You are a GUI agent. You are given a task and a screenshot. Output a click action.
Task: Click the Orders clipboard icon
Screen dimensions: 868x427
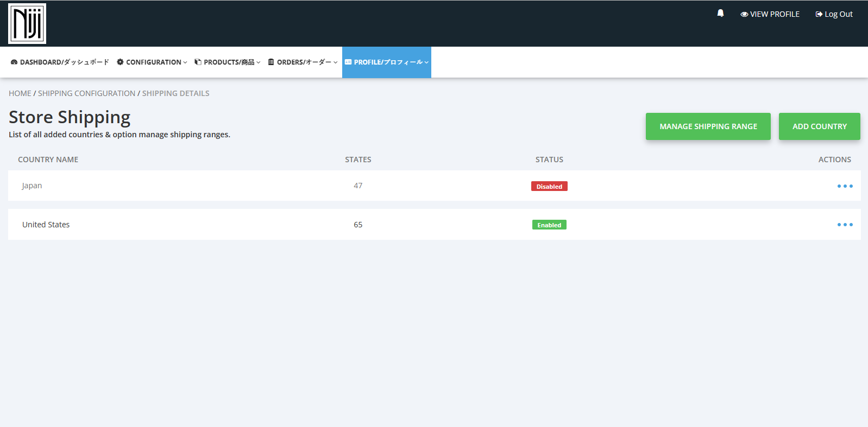point(271,62)
